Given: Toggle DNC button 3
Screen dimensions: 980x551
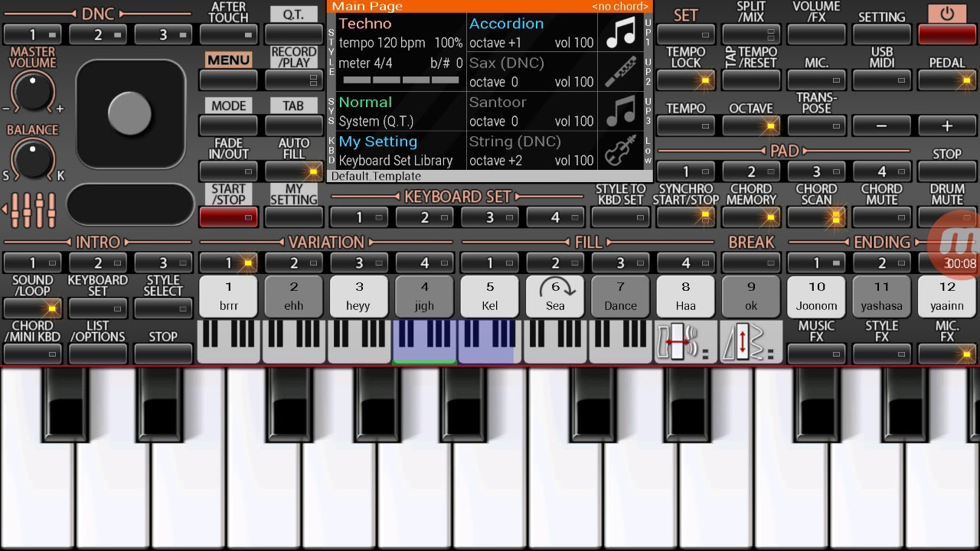Looking at the screenshot, I should click(163, 34).
